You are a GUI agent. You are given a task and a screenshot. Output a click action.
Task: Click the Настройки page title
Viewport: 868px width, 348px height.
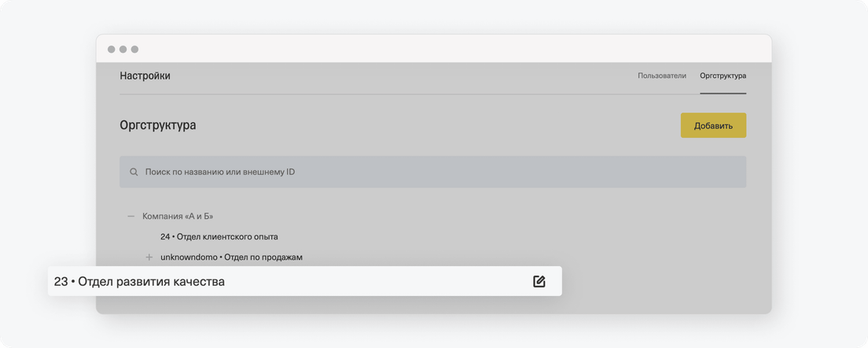pos(145,76)
